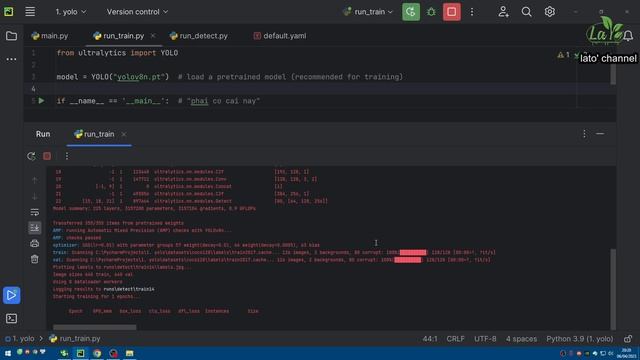Click the console horizontal scrollbar
This screenshot has width=640, height=360.
point(95,327)
